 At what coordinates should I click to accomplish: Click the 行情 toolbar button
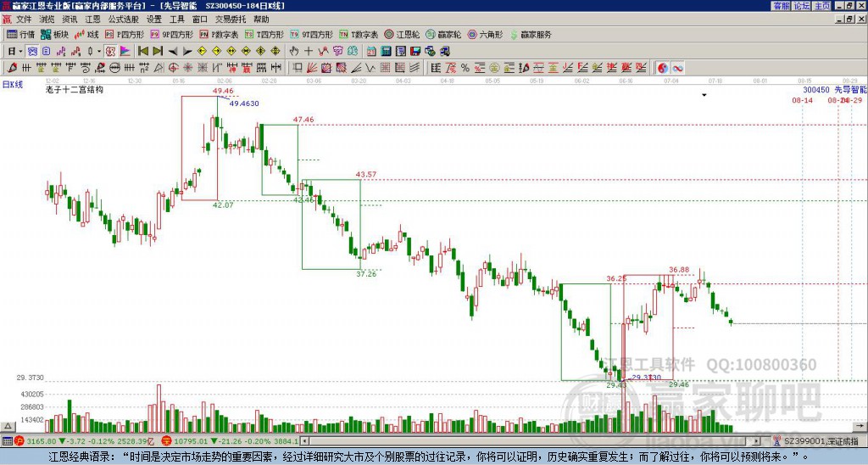[x=21, y=34]
